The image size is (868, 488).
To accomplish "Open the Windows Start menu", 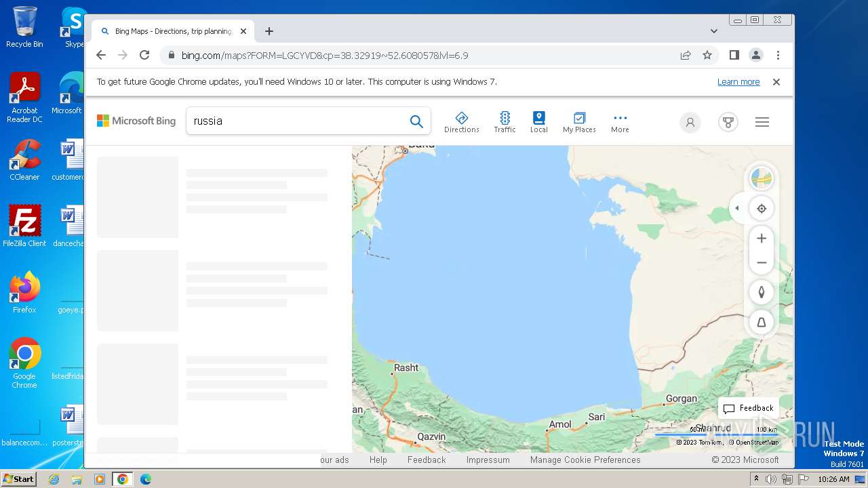I will tap(18, 479).
